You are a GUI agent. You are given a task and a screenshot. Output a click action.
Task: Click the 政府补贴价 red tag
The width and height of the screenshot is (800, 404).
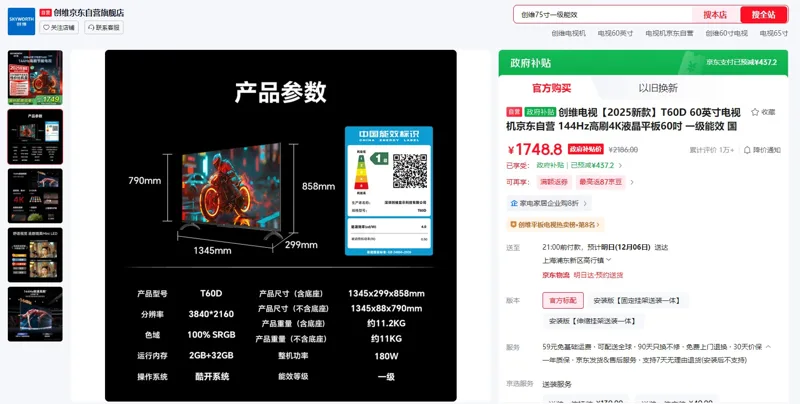click(x=586, y=149)
